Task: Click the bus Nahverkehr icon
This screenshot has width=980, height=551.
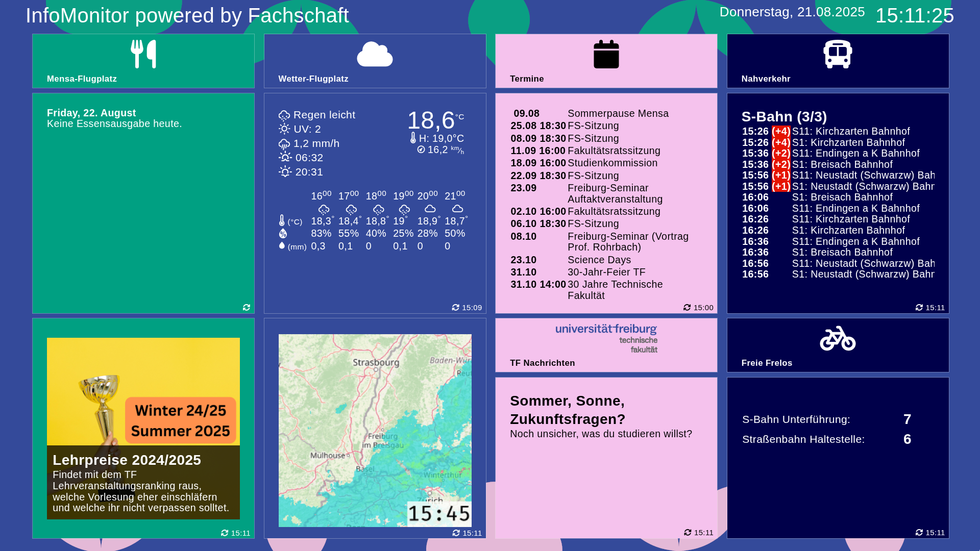Action: point(838,54)
